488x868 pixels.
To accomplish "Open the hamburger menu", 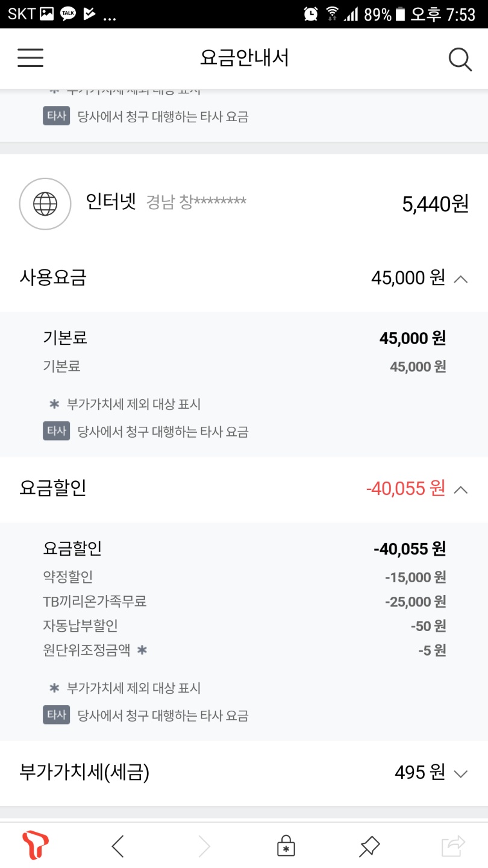I will point(30,58).
